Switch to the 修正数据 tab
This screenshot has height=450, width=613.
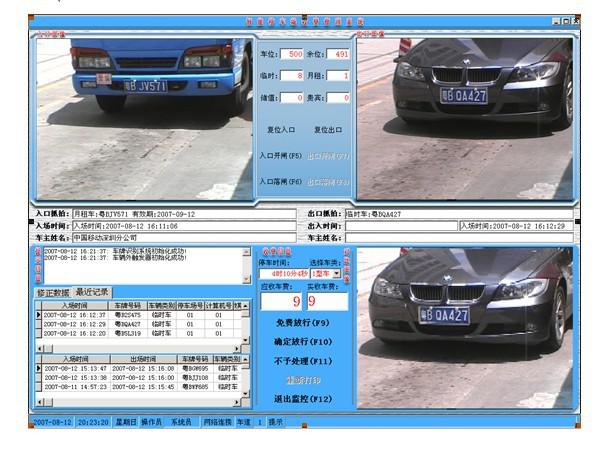pyautogui.click(x=55, y=292)
